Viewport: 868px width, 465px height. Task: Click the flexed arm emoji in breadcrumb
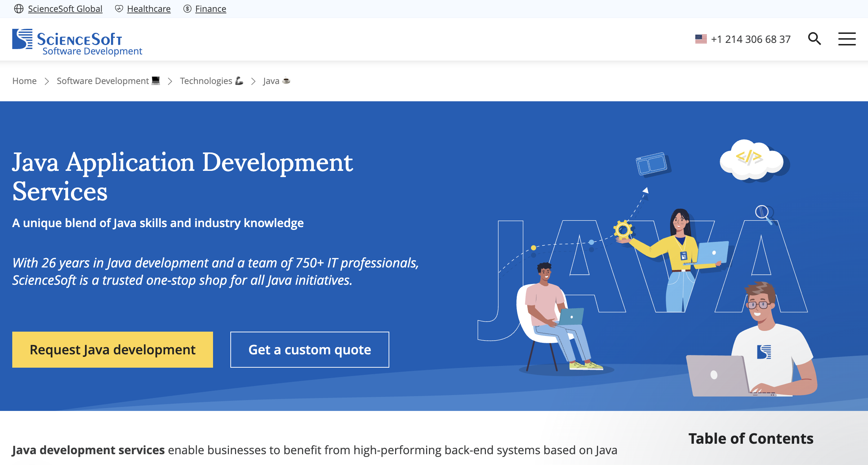(x=239, y=80)
